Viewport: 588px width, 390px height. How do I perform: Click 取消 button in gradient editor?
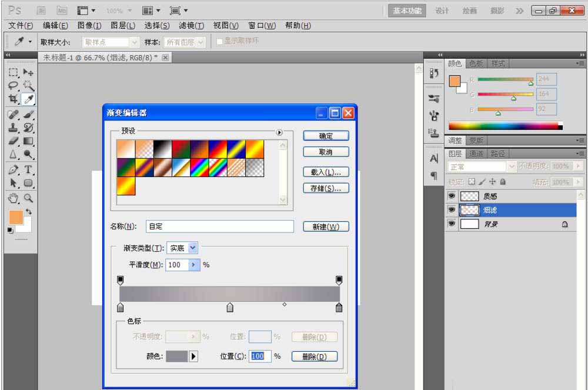(326, 152)
